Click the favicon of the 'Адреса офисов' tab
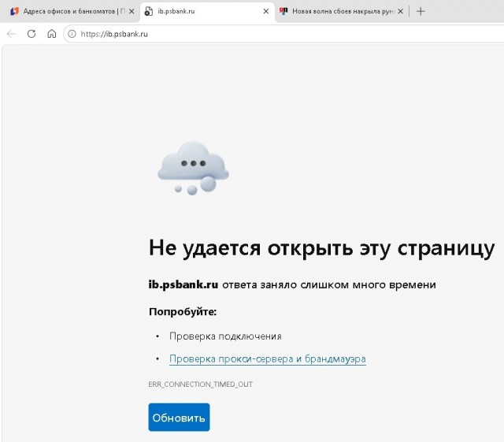This screenshot has height=442, width=504. (14, 11)
